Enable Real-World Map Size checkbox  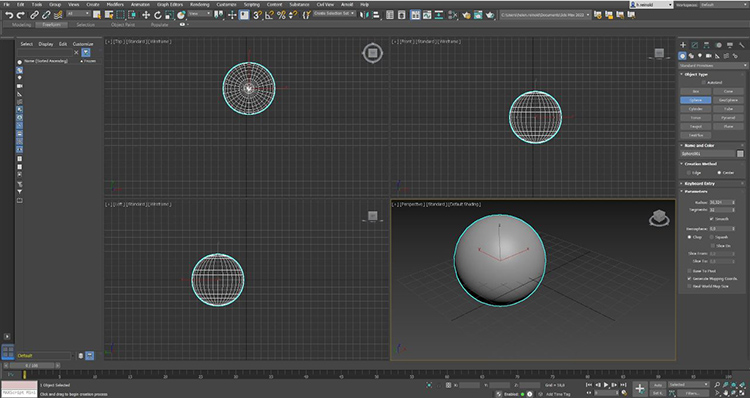click(x=689, y=286)
